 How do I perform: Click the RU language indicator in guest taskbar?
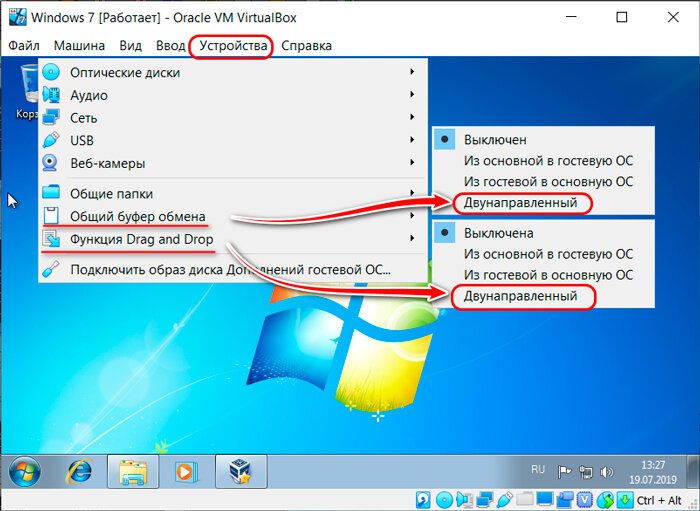[538, 469]
